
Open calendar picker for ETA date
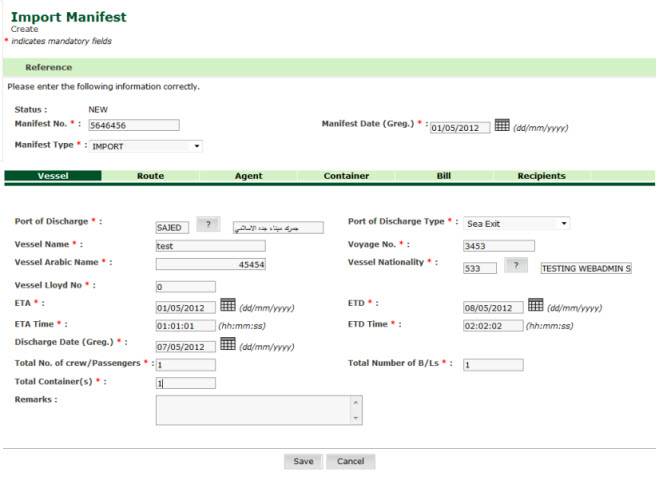tap(227, 305)
